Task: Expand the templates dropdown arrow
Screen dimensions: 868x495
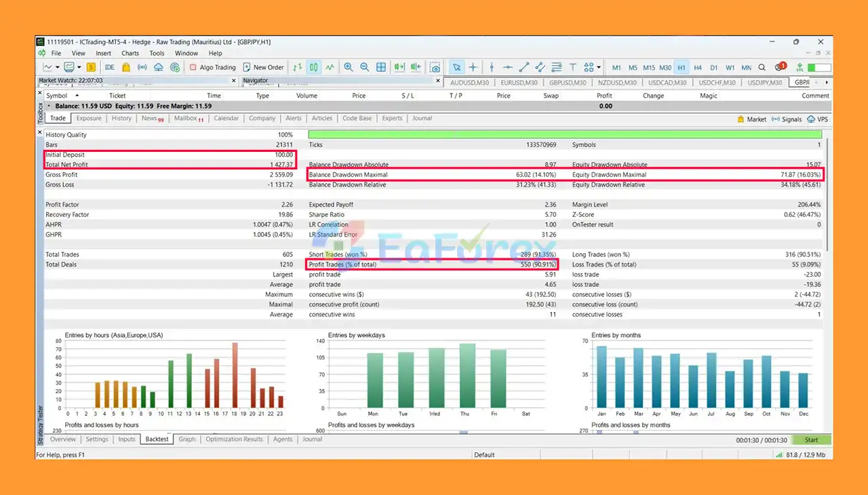Action: tap(79, 67)
